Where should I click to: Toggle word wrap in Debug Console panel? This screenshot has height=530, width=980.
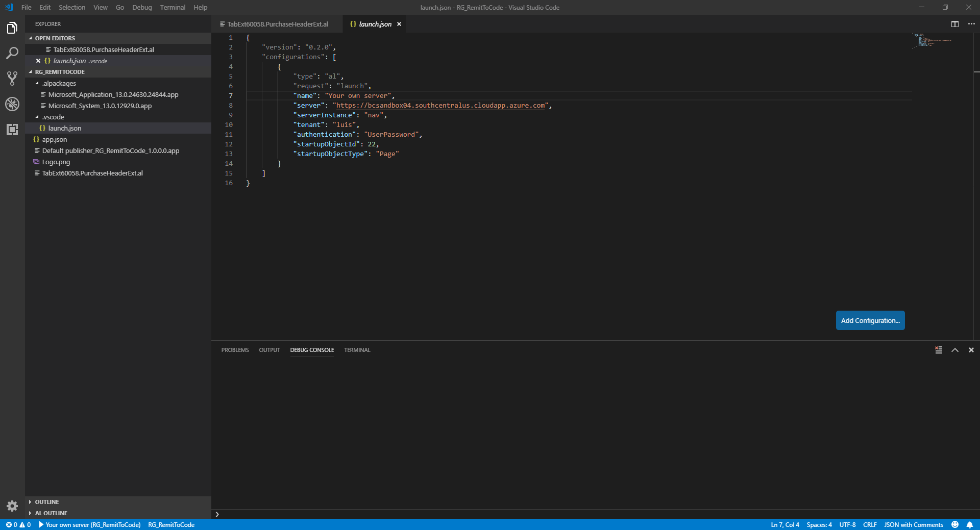pos(939,350)
